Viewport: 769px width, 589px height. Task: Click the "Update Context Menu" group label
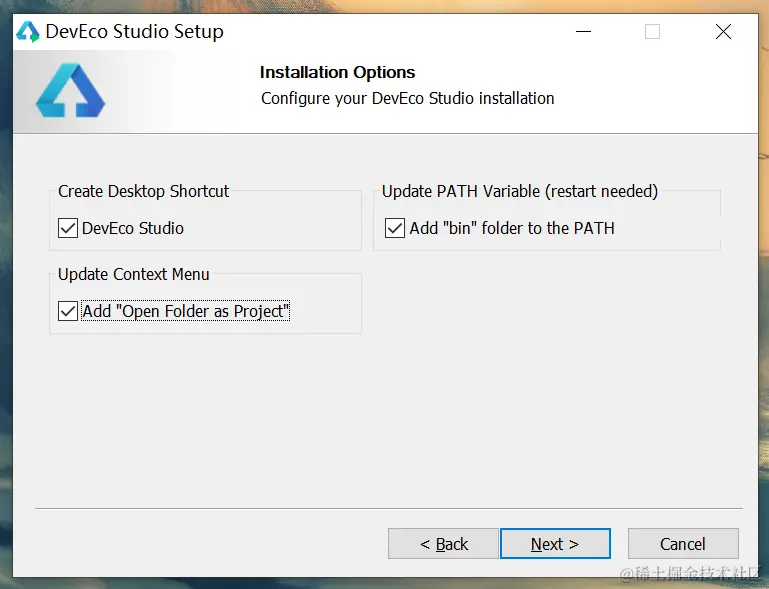pos(134,274)
